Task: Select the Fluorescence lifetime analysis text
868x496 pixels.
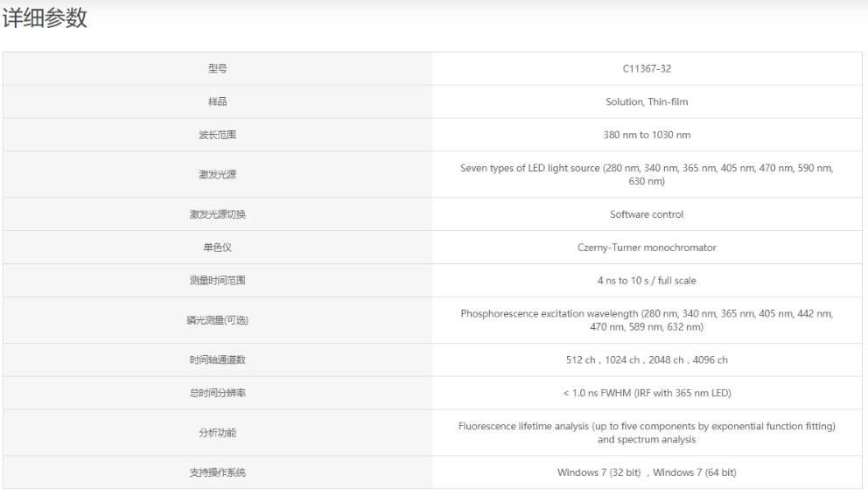Action: point(647,433)
